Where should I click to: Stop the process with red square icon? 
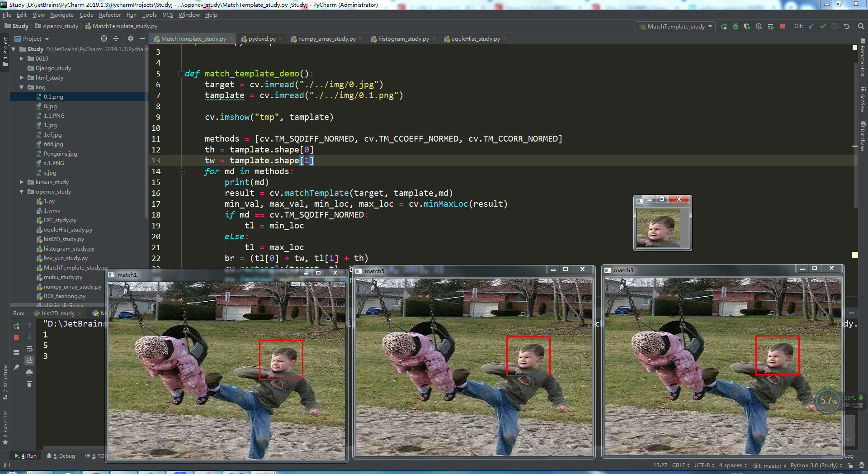coord(783,26)
